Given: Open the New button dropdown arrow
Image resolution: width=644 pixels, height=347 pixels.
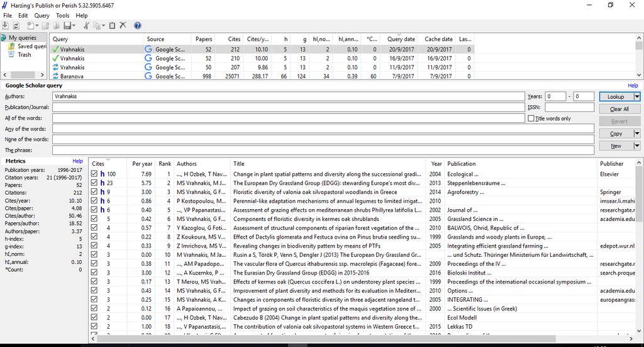Looking at the screenshot, I should [x=636, y=146].
